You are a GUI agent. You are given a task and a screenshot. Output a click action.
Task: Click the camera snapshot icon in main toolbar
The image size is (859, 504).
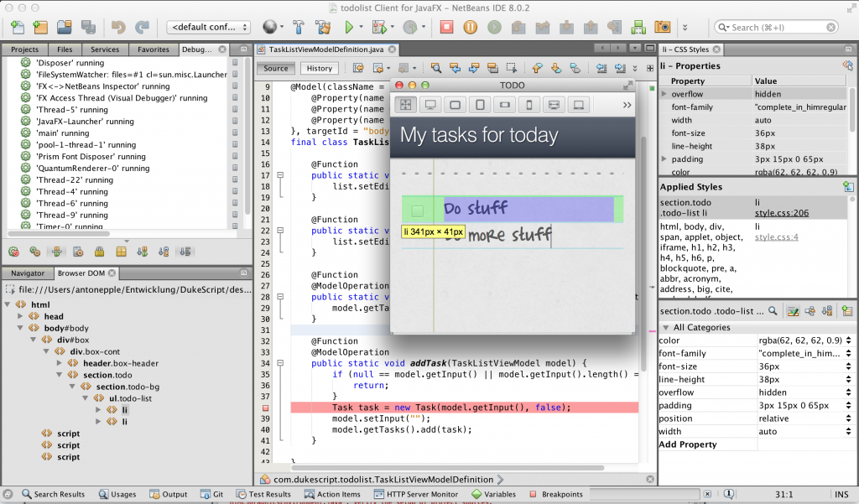pos(662,27)
